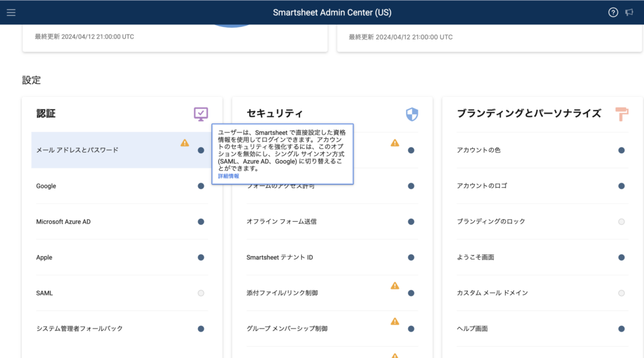Toggle the Apple authentication status dot
The height and width of the screenshot is (358, 644).
tap(201, 257)
